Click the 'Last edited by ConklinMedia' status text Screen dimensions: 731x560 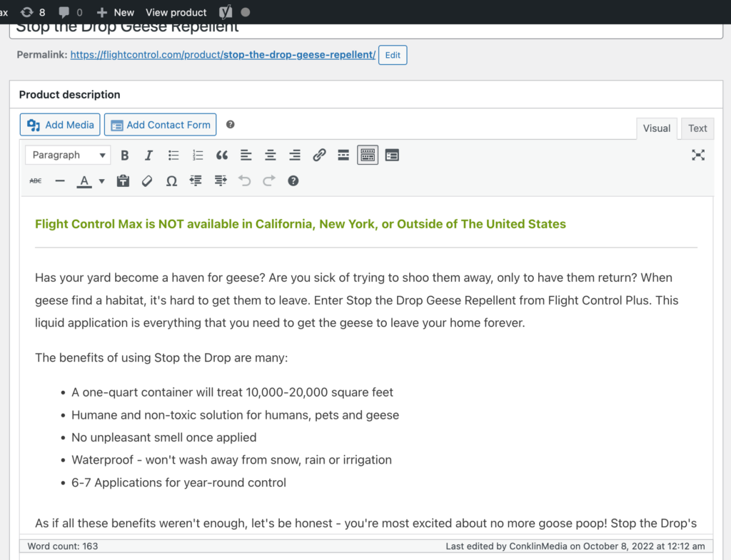click(575, 546)
